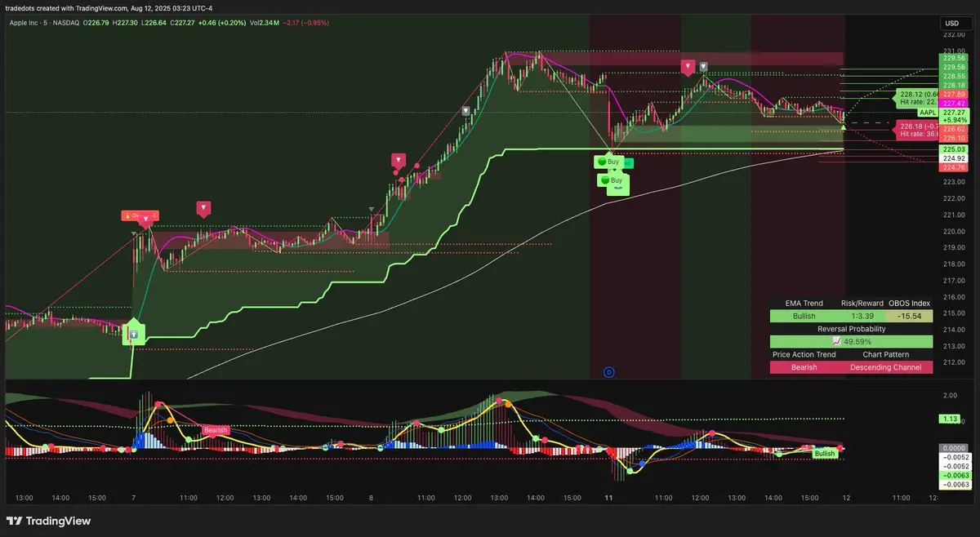Click the 1:3.39 Risk/Reward value
Viewport: 980px width, 537px height.
click(862, 316)
